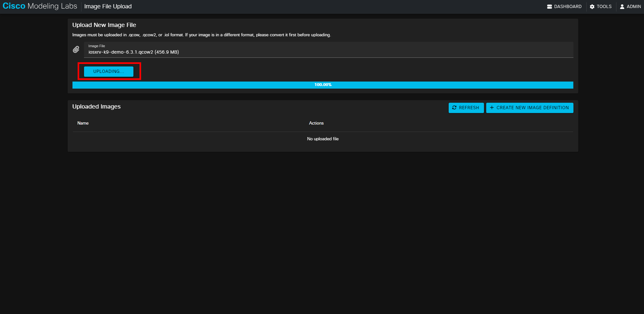Click the paperclip attach file icon
Screen dimensions: 644x314
(76, 49)
